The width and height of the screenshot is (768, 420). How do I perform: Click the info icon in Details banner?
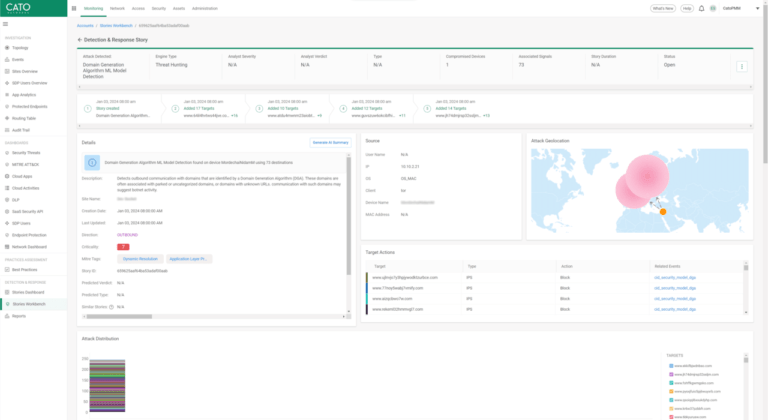click(92, 161)
